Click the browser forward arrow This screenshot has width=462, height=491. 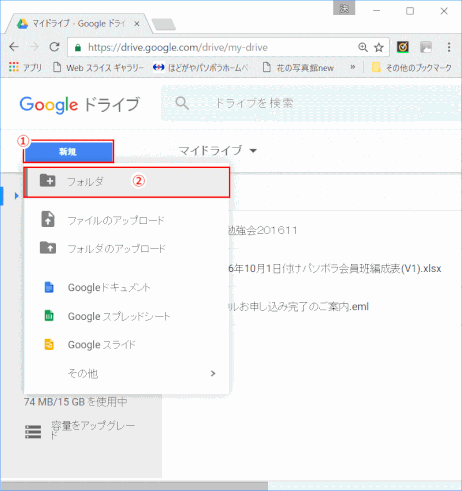(34, 47)
